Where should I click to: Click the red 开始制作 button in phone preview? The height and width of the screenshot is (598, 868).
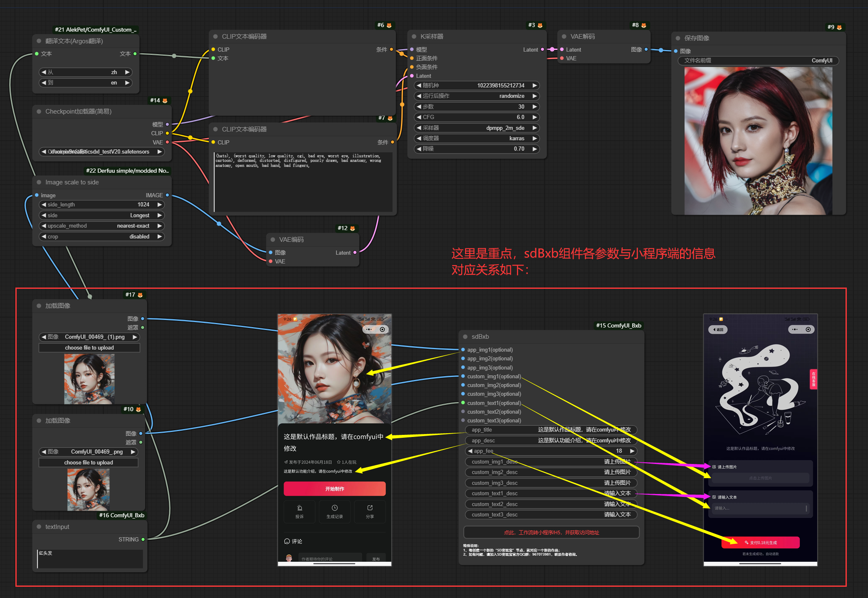[334, 489]
